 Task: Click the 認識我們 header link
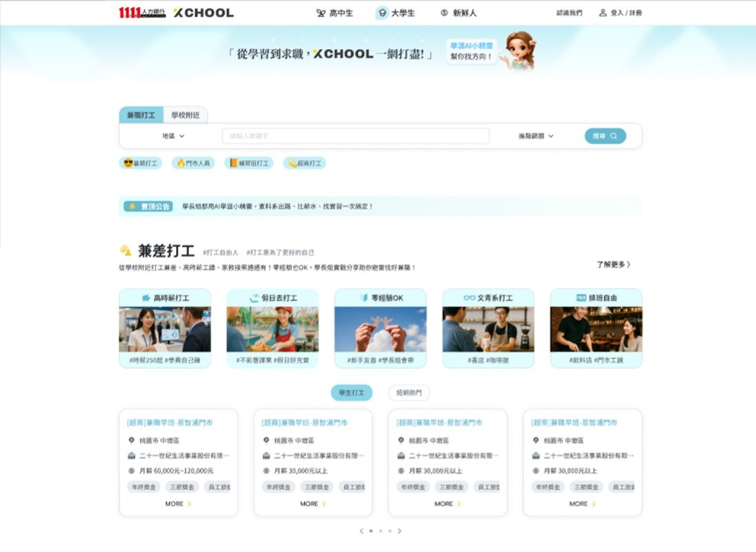tap(569, 13)
